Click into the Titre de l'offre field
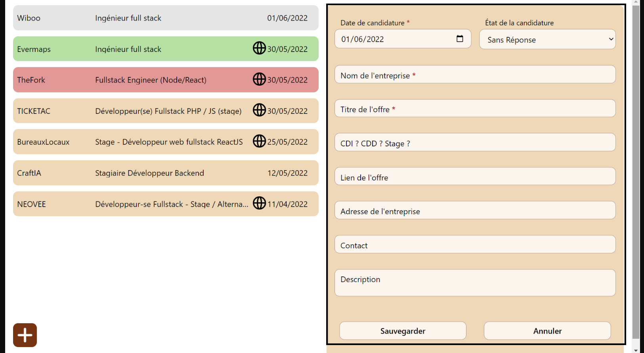Screen dimensions: 644x353 click(475, 108)
